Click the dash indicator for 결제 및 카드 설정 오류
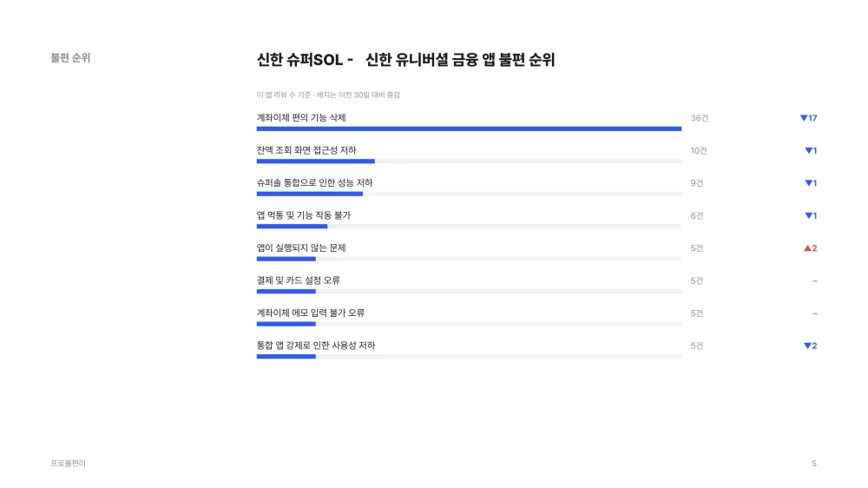This screenshot has width=868, height=488. pos(815,281)
